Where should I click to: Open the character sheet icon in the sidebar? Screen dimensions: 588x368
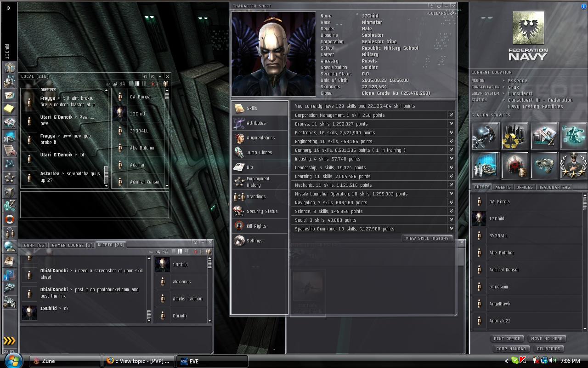click(x=9, y=67)
